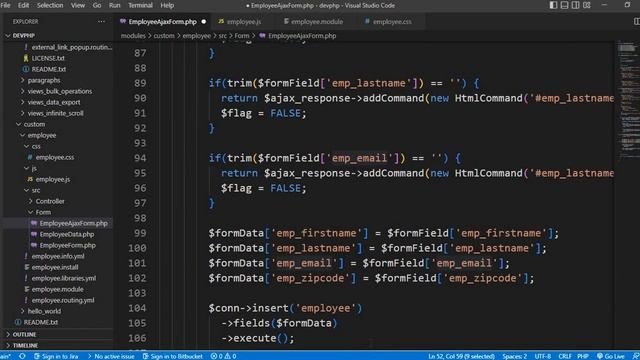Open employee.info.yml file

pyautogui.click(x=58, y=256)
